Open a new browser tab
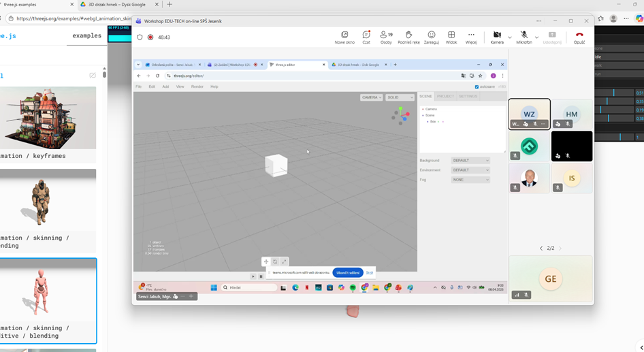 [170, 5]
